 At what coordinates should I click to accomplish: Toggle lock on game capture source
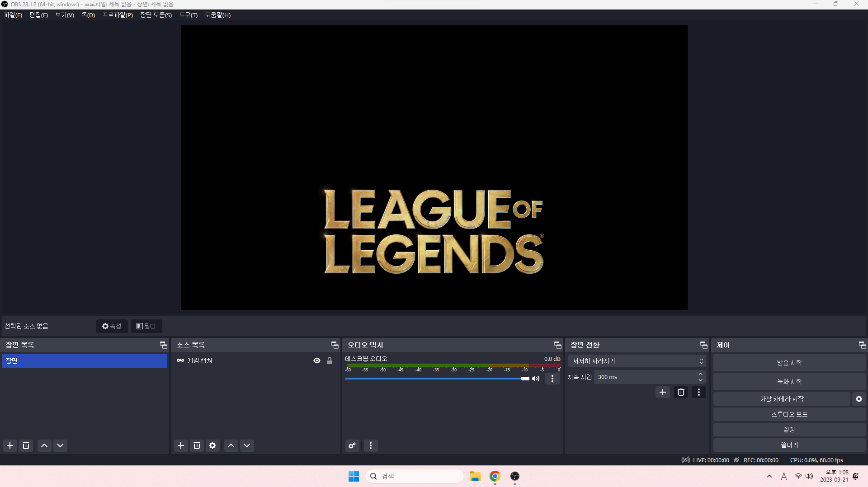point(330,361)
